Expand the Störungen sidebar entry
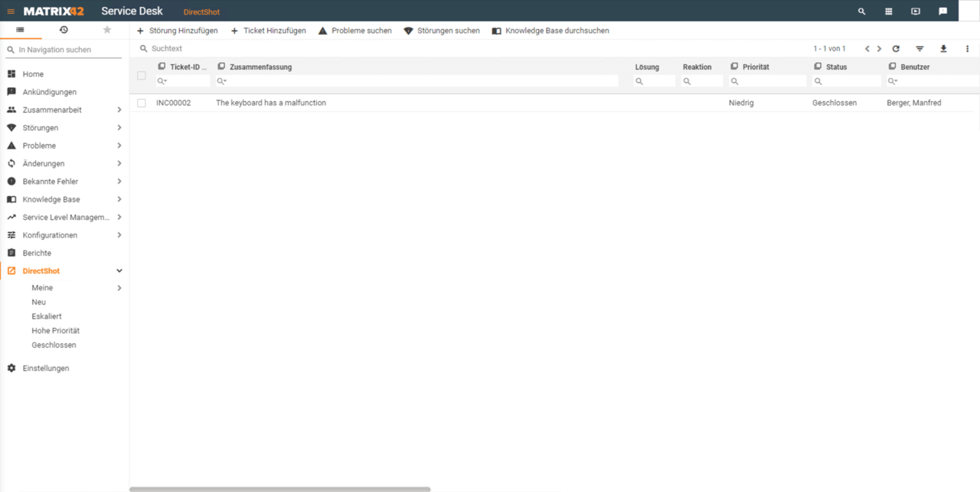The width and height of the screenshot is (980, 492). (119, 127)
